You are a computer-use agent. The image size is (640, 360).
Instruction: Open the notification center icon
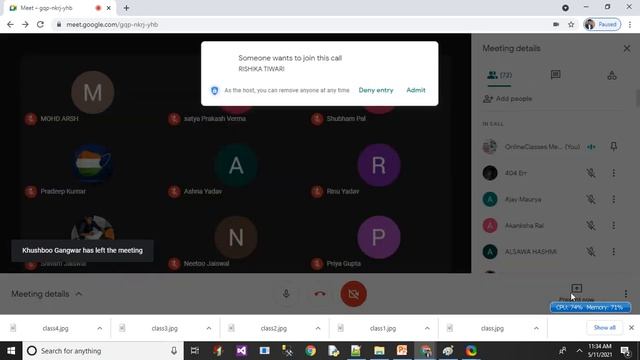coord(625,351)
